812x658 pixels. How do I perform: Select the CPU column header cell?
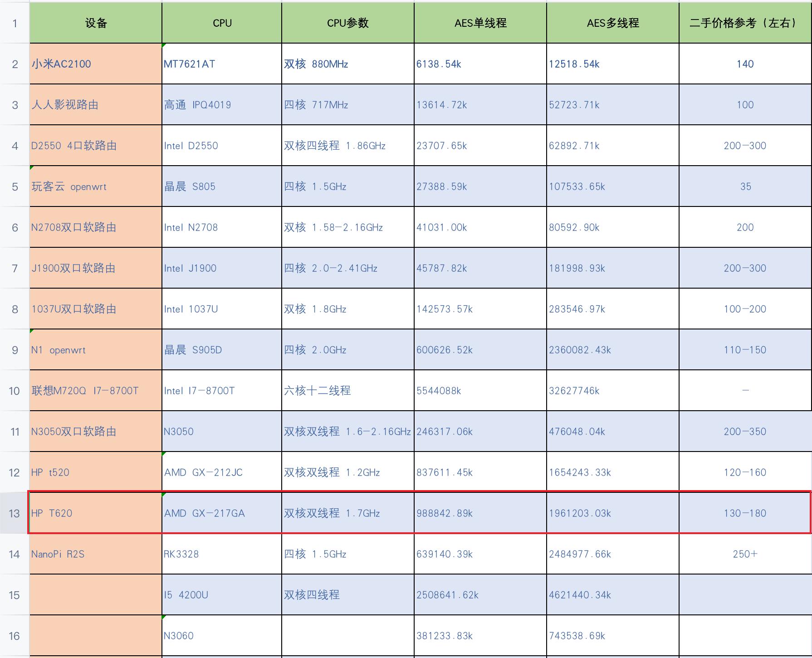[x=221, y=23]
